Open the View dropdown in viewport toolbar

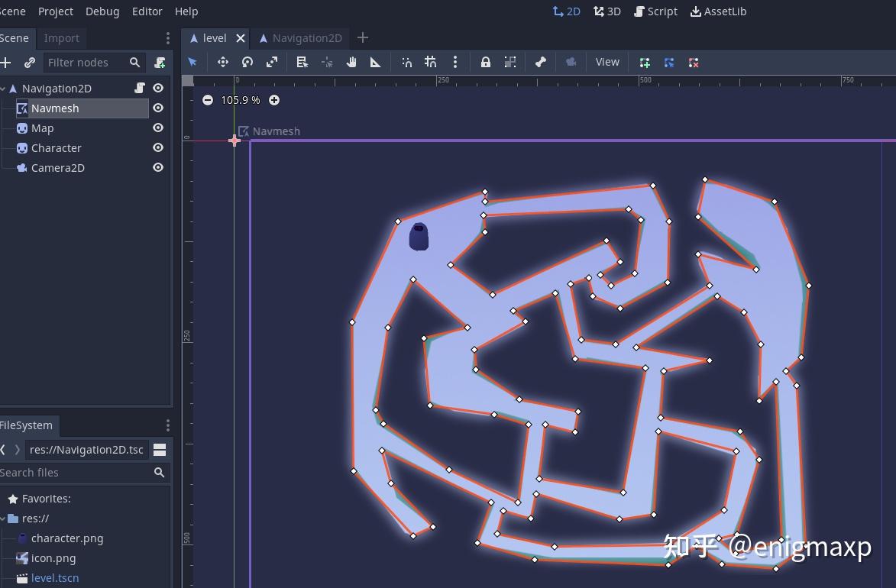tap(607, 63)
